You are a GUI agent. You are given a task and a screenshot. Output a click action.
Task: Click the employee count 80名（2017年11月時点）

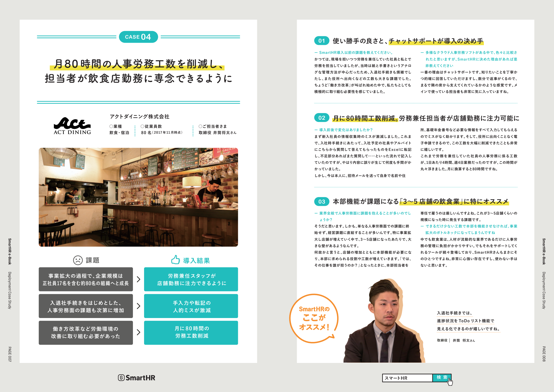pos(162,133)
